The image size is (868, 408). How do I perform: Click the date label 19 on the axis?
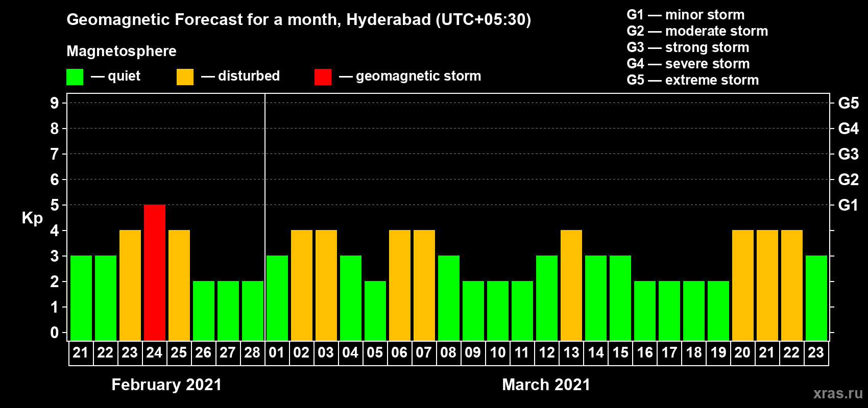click(718, 353)
